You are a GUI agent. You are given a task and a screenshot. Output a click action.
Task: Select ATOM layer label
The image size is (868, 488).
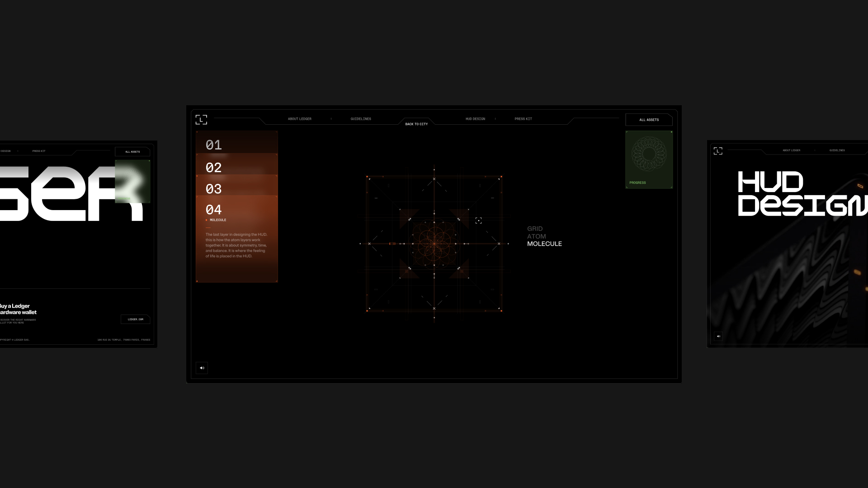tap(536, 236)
